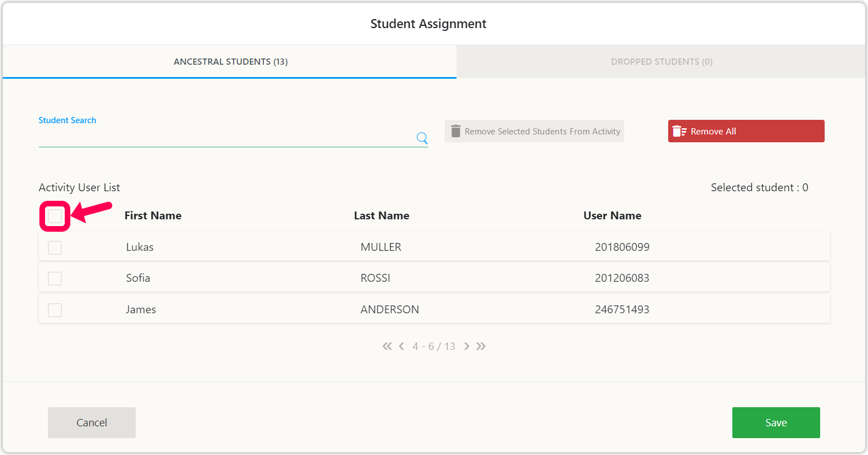This screenshot has width=868, height=455.
Task: Click last name MULLER
Action: pyautogui.click(x=381, y=247)
